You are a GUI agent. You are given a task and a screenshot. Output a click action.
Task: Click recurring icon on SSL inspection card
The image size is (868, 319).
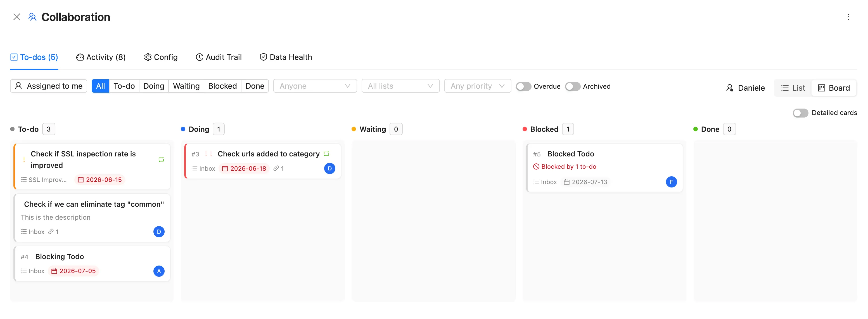coord(161,160)
